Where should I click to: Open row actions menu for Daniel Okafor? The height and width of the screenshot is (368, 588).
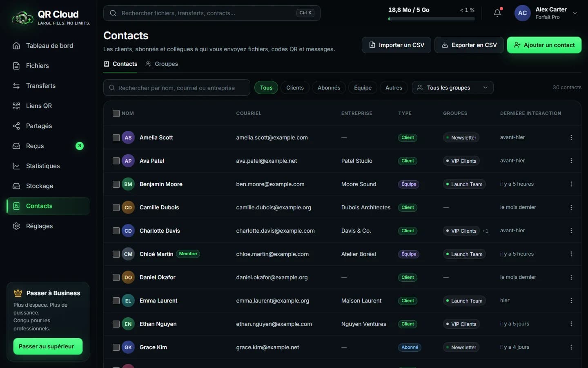pyautogui.click(x=571, y=277)
